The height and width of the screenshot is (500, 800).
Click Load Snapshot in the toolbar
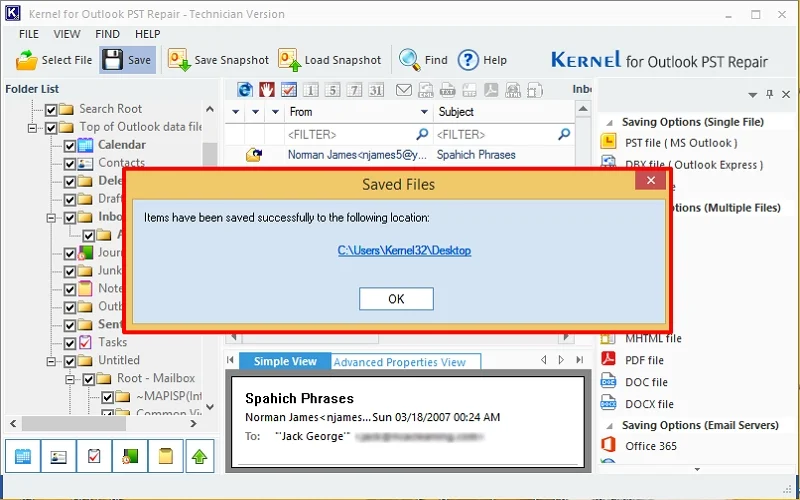[x=330, y=60]
